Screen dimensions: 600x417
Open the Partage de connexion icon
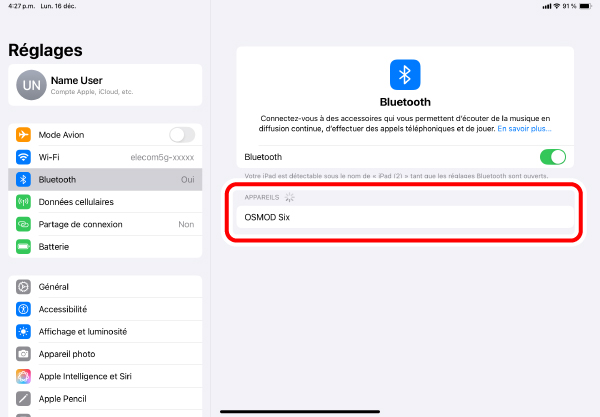click(x=23, y=224)
